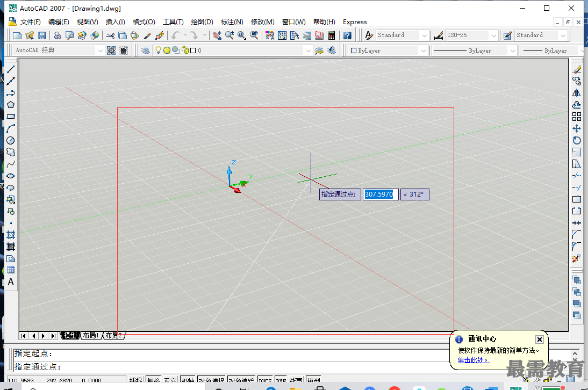
Task: Select the Move modify tool
Action: (x=577, y=128)
